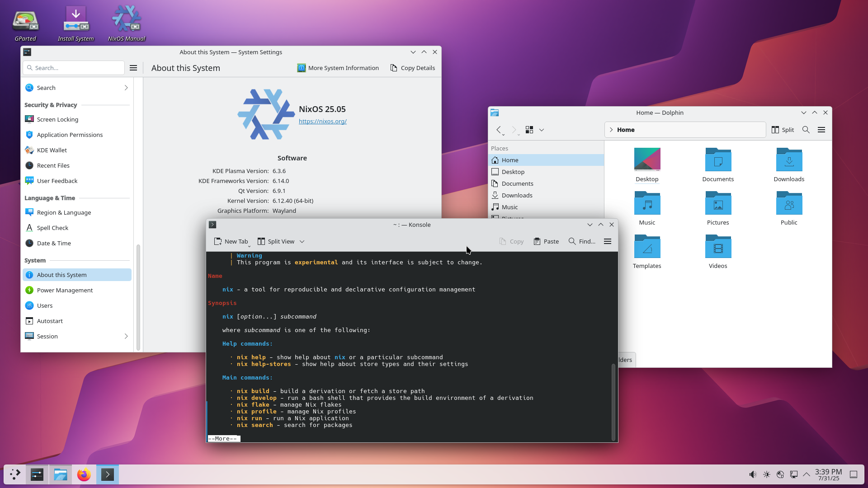Open the System Settings hamburger menu

tap(133, 68)
